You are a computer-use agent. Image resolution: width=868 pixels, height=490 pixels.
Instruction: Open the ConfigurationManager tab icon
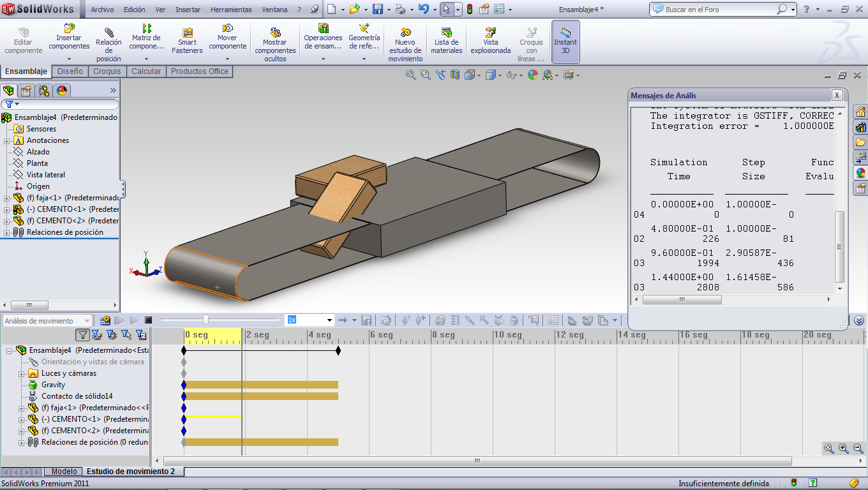pyautogui.click(x=44, y=91)
